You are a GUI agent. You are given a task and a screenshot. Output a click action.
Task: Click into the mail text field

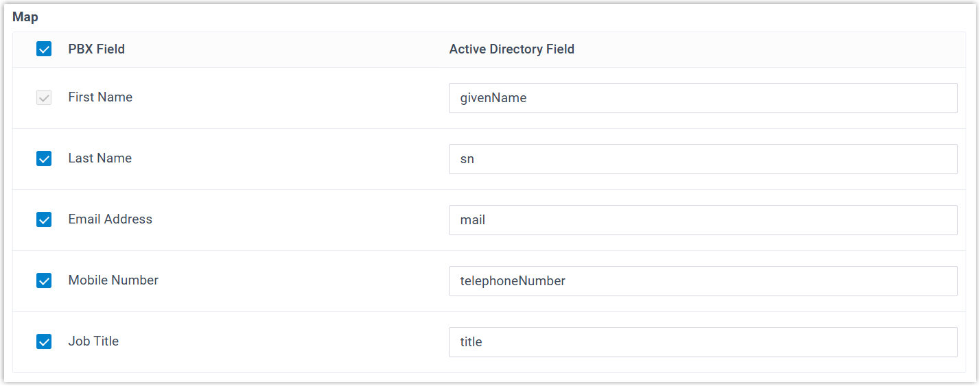point(703,220)
